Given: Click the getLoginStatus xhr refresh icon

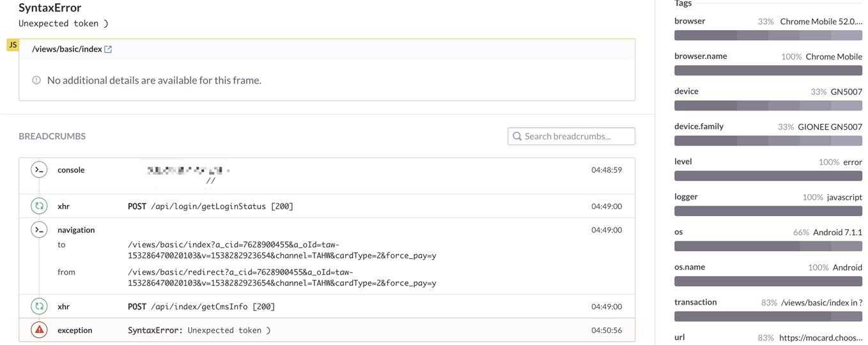Looking at the screenshot, I should [40, 206].
